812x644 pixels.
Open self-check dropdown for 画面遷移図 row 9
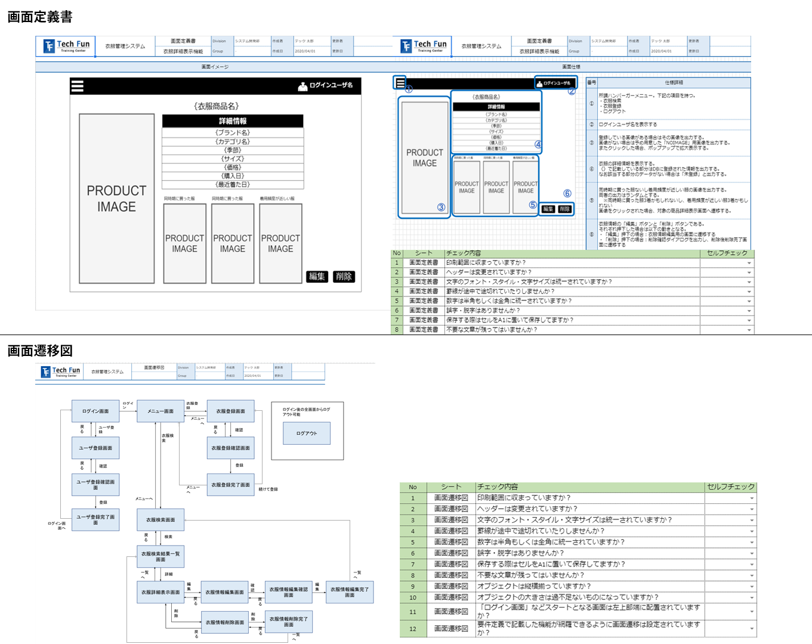pos(752,587)
